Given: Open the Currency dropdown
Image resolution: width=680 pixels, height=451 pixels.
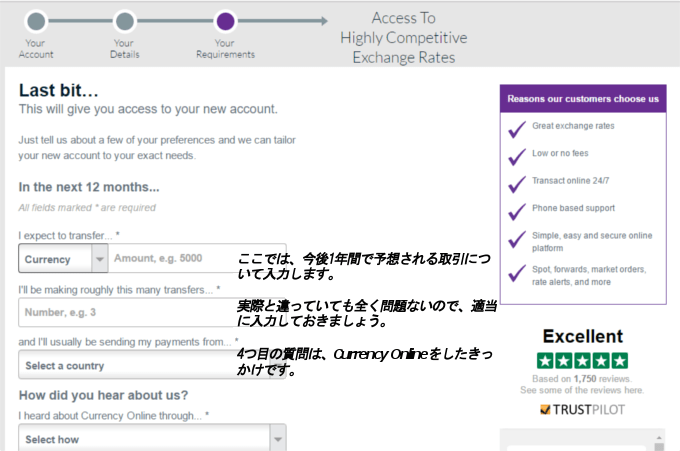Looking at the screenshot, I should click(x=62, y=259).
